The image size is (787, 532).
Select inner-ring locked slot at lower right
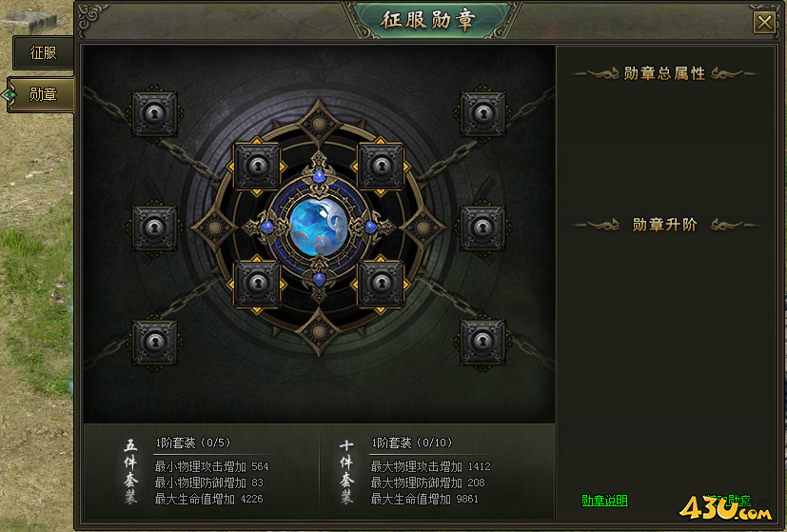(381, 284)
